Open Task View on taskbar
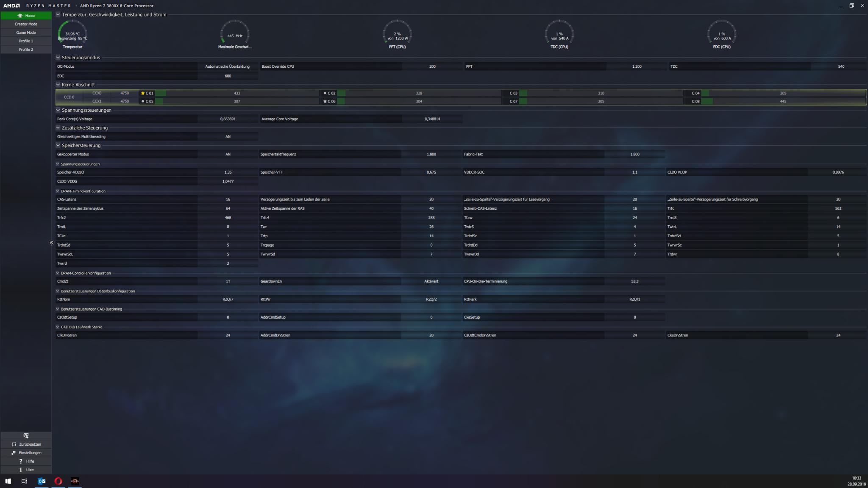Image resolution: width=868 pixels, height=488 pixels. 24,481
